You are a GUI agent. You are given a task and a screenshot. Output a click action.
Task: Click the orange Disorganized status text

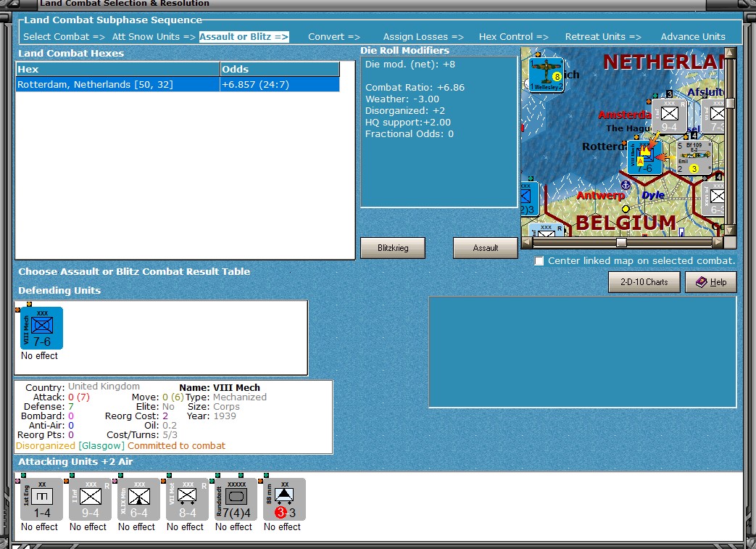(x=46, y=446)
